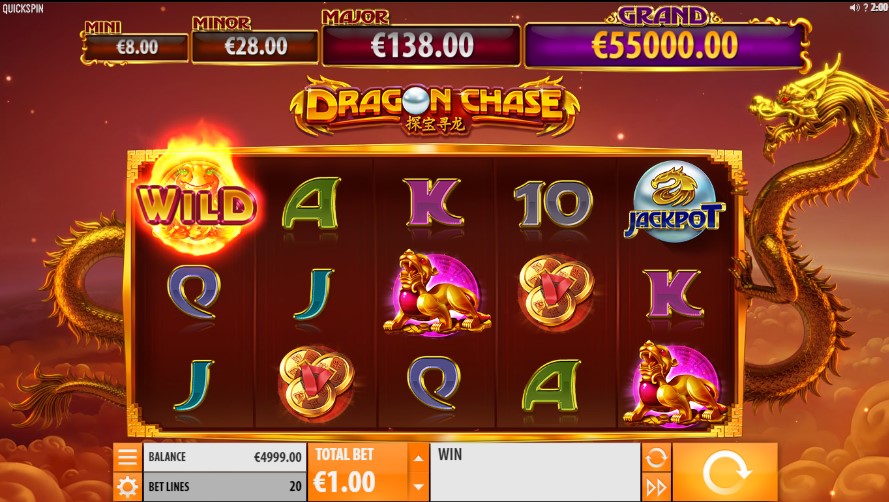Select the golden lion in the center reel

(x=435, y=293)
